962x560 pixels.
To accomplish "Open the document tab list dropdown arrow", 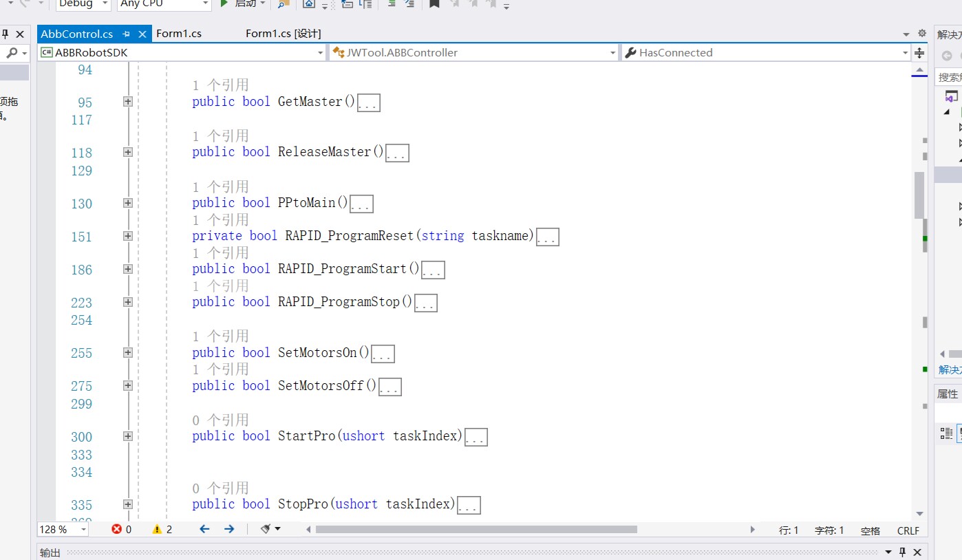I will [x=906, y=34].
